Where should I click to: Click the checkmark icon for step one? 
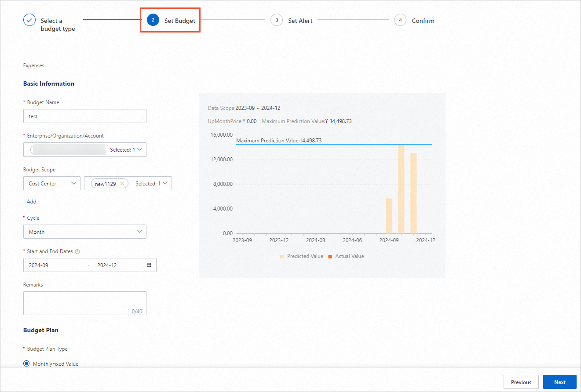(29, 21)
